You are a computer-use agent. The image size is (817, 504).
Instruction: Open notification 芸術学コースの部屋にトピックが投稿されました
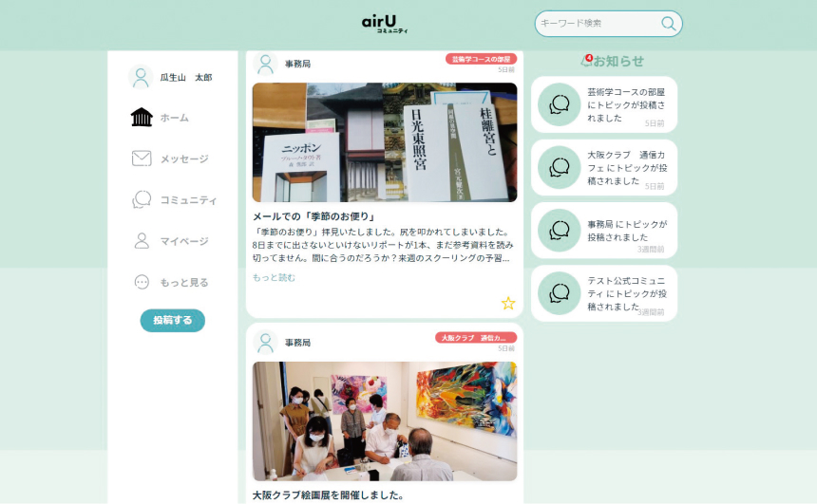coord(604,104)
